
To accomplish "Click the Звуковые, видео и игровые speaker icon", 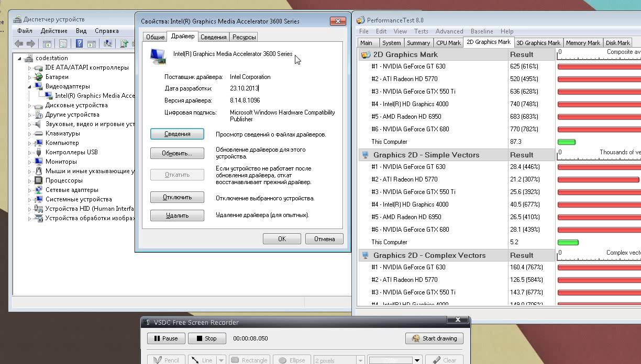I will pos(39,124).
